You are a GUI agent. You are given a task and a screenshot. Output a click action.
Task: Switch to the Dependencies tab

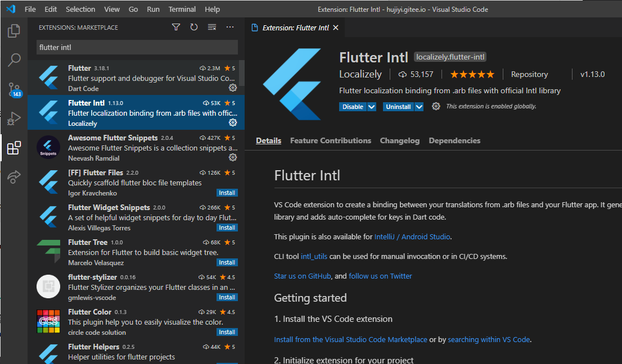click(454, 140)
